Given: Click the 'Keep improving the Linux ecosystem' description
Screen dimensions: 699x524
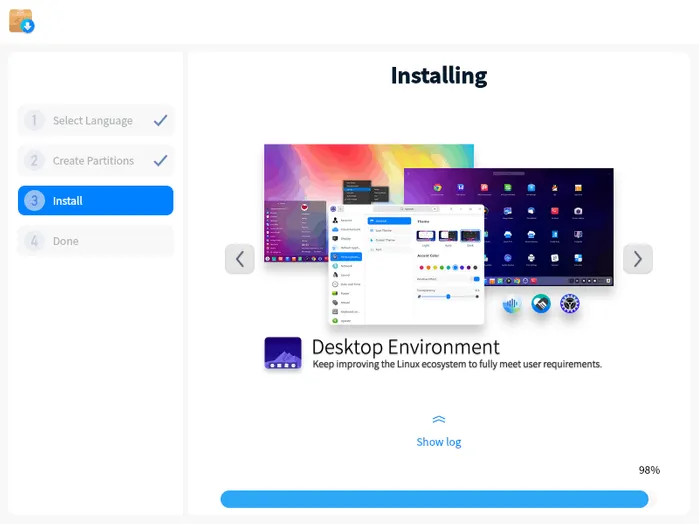Looking at the screenshot, I should click(457, 364).
